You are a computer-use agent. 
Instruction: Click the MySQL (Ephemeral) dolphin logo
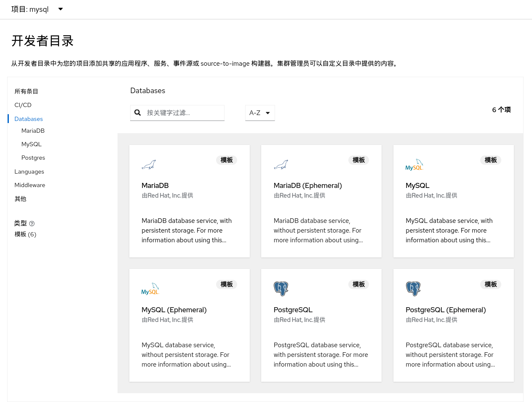[150, 289]
